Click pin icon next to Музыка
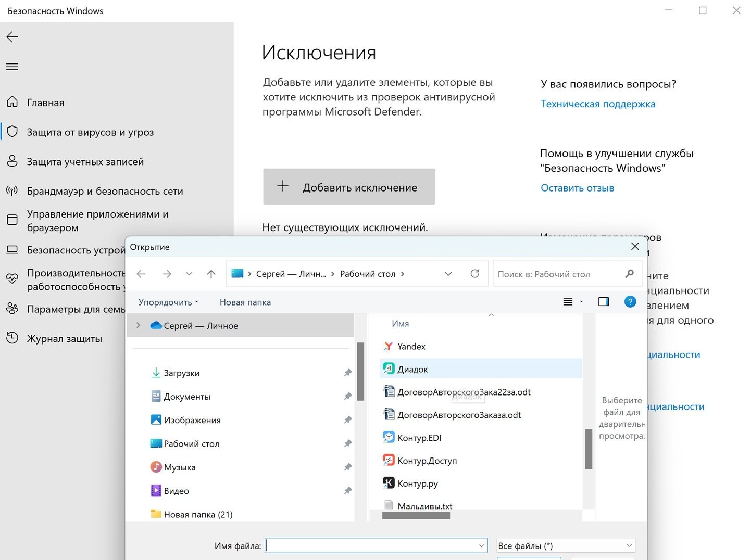The height and width of the screenshot is (560, 750). [x=348, y=467]
